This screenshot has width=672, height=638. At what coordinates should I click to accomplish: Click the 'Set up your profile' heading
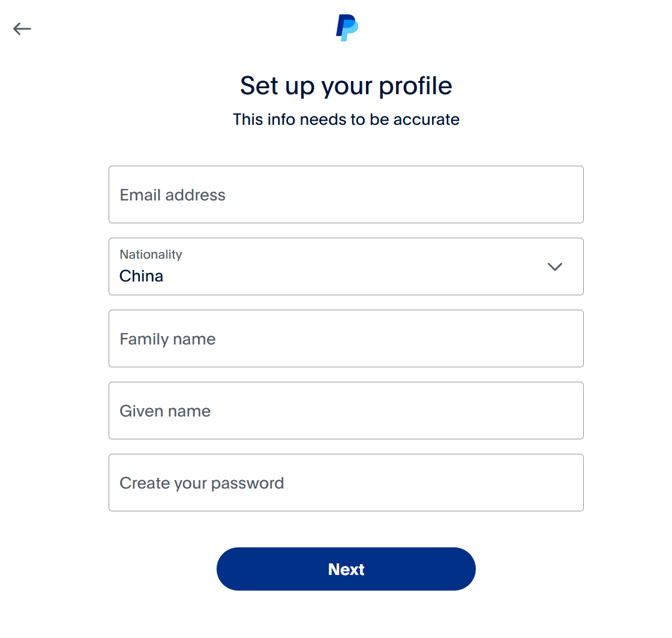(346, 86)
